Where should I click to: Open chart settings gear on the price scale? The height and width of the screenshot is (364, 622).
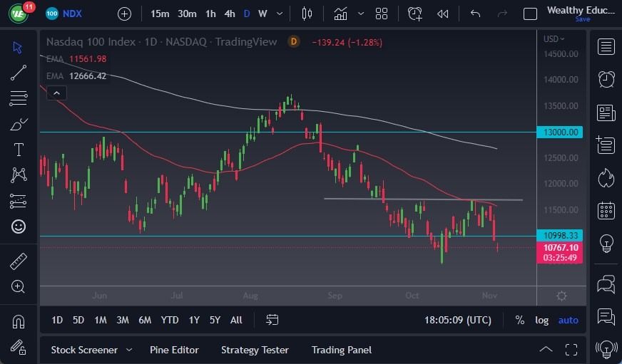click(561, 296)
